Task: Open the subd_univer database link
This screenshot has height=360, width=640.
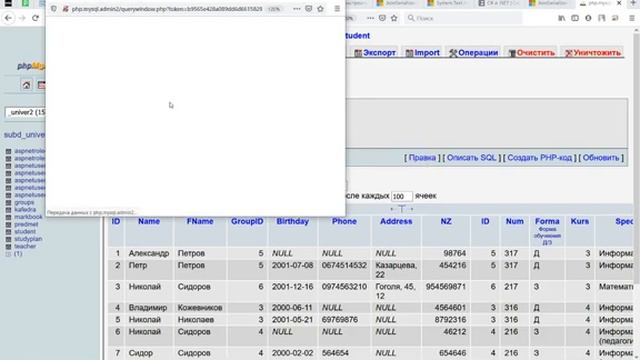Action: [x=24, y=135]
